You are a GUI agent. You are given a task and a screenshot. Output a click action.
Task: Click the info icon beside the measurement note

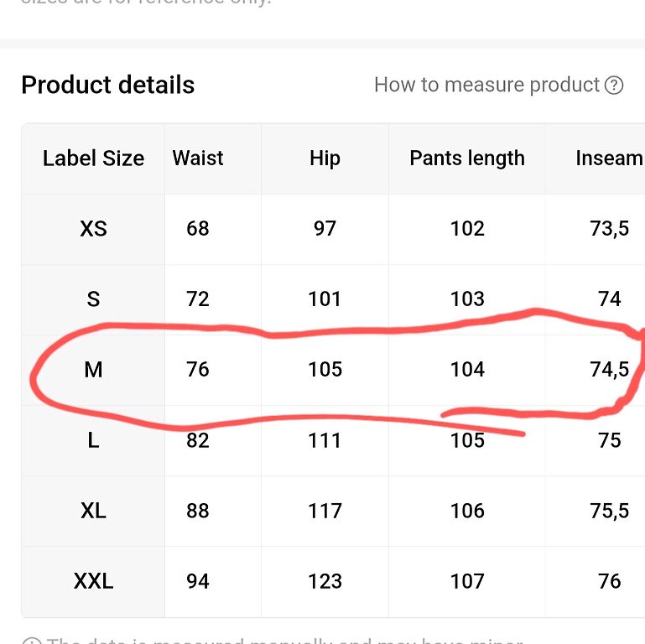(32, 641)
